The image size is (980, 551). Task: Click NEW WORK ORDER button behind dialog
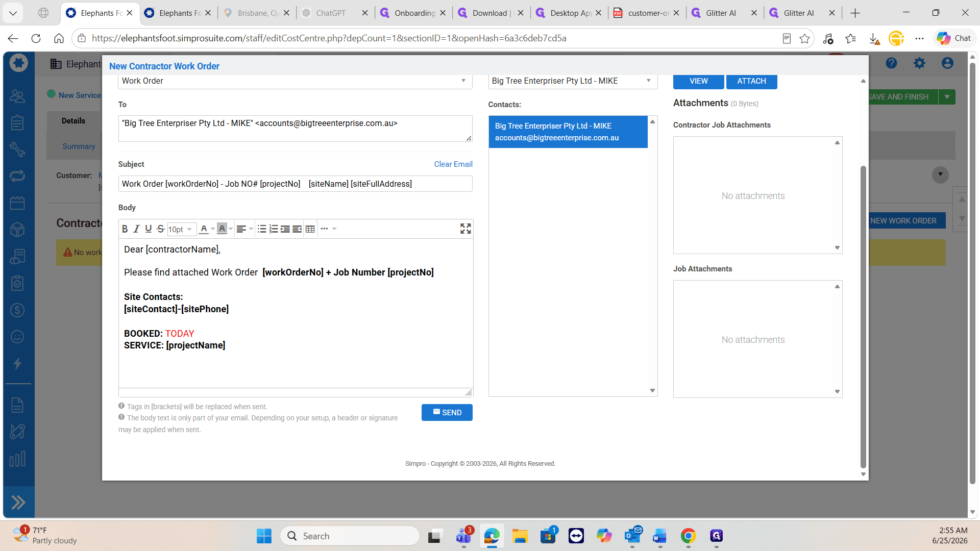coord(907,221)
